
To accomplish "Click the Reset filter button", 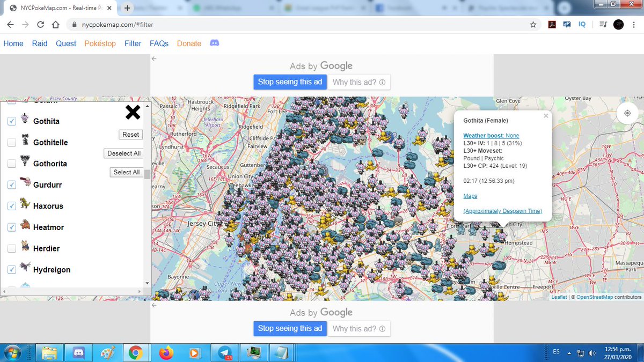I will 130,135.
